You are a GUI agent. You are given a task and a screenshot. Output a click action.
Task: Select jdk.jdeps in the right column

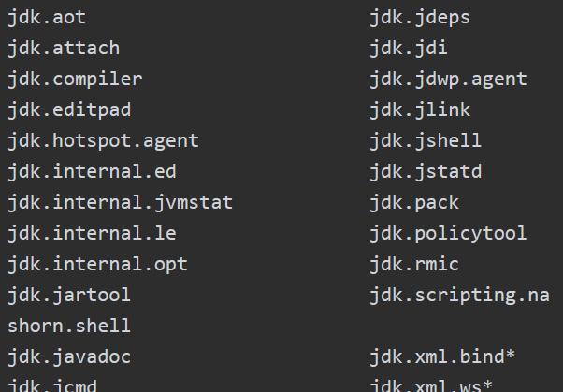click(420, 18)
